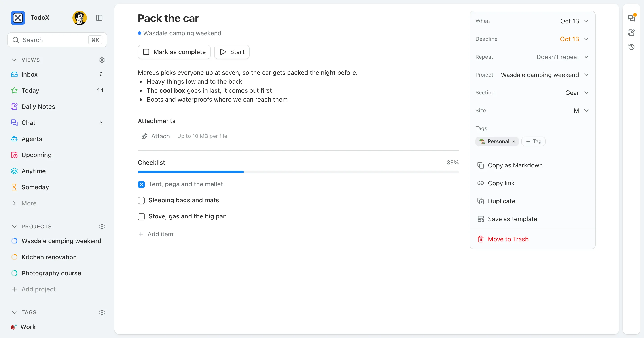Screen dimensions: 644x338
Task: Click the red trash can icon
Action: click(481, 239)
